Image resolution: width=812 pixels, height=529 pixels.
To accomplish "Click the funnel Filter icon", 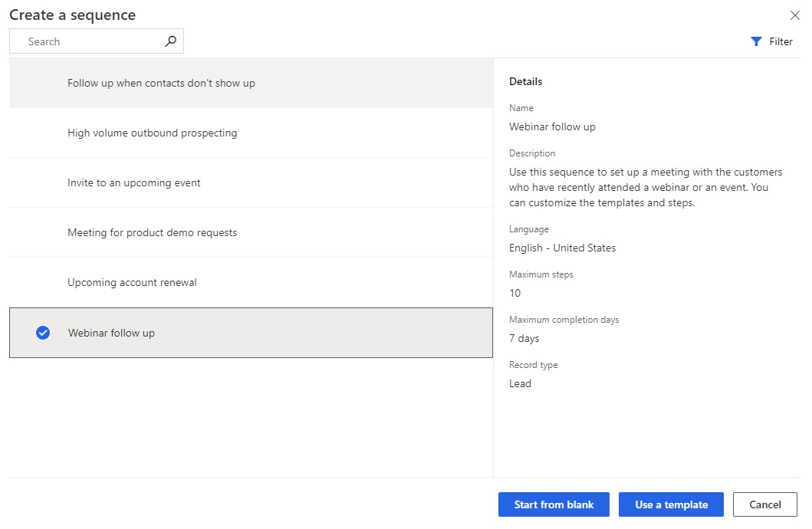I will [x=757, y=42].
